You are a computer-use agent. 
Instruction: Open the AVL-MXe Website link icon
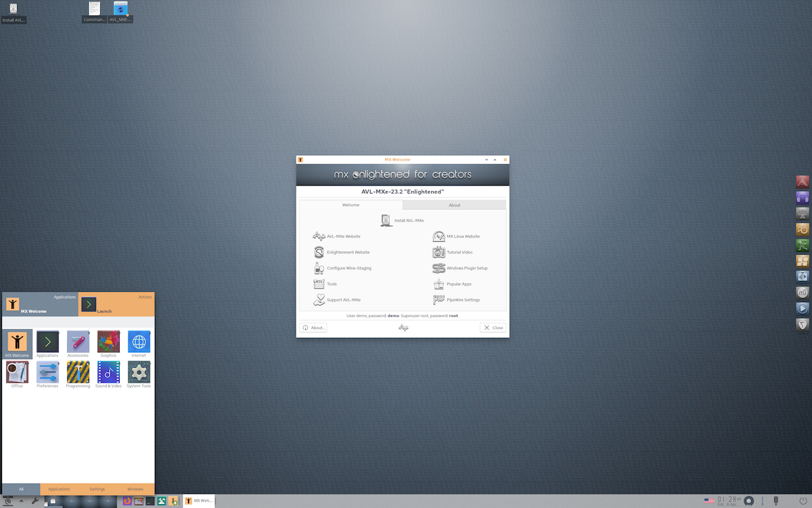point(319,236)
